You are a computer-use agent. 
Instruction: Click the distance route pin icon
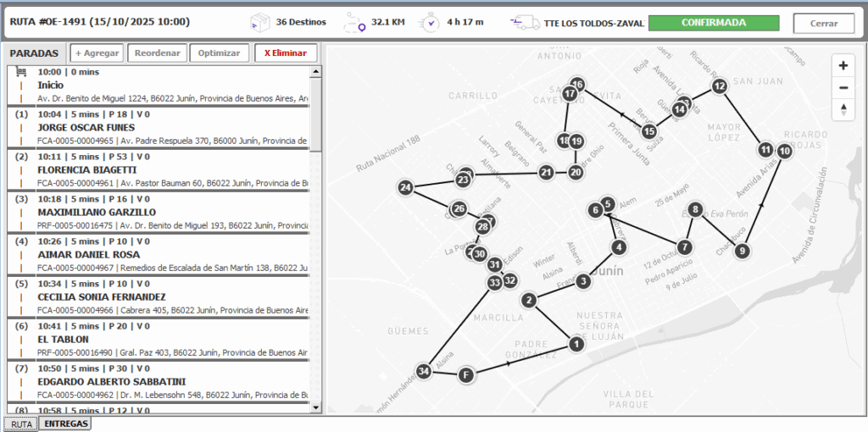click(354, 24)
